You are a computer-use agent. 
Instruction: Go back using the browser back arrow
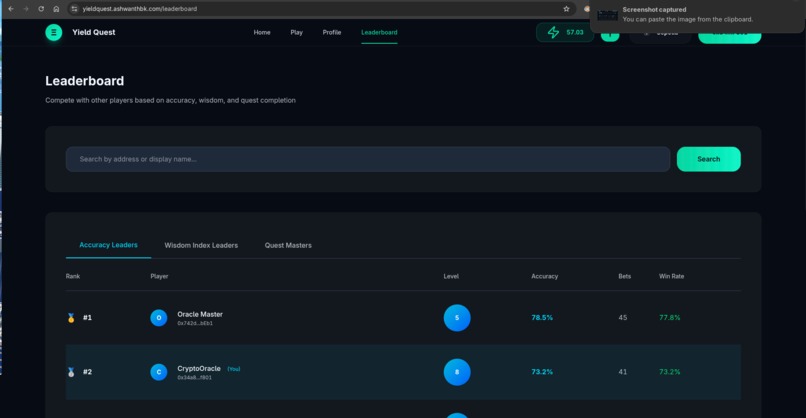(x=11, y=9)
